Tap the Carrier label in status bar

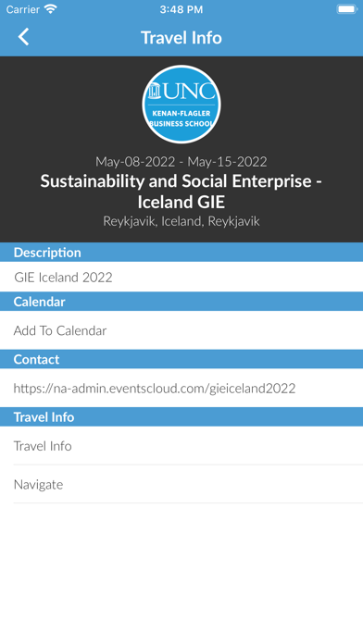(23, 9)
